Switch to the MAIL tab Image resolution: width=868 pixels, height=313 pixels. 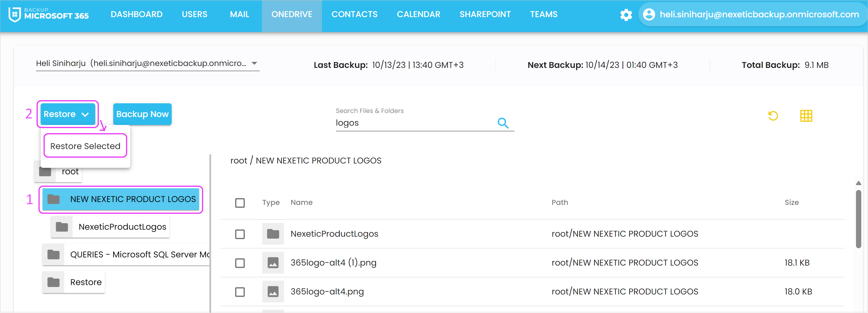pos(239,14)
